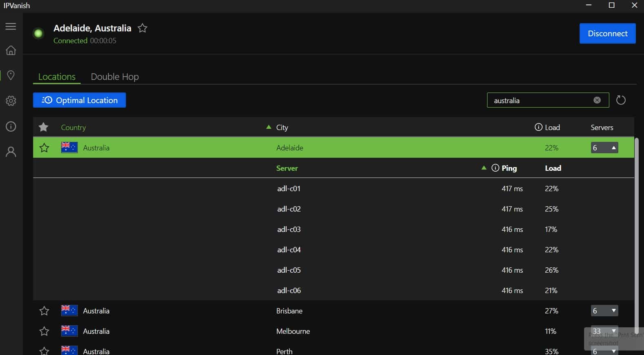This screenshot has height=355, width=644.
Task: Switch to the Locations tab
Action: click(57, 77)
